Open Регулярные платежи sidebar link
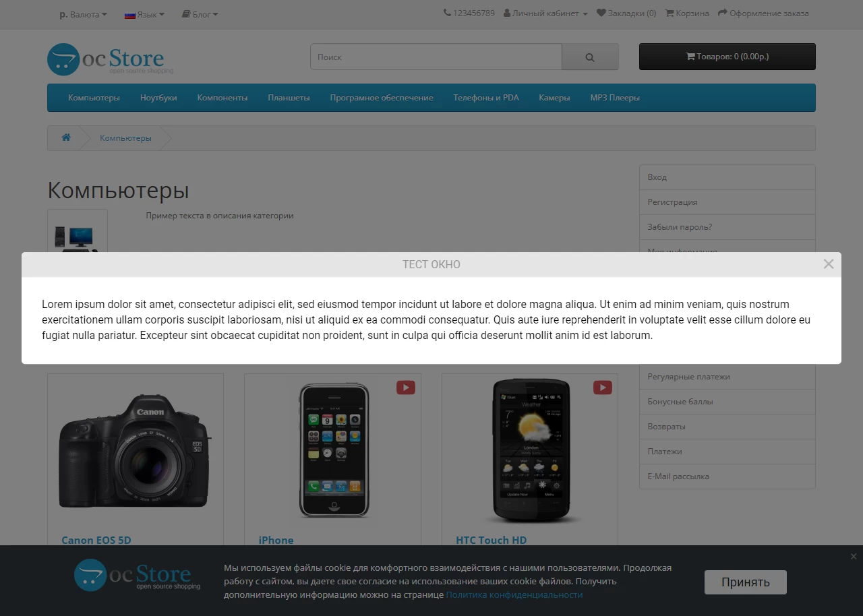This screenshot has height=616, width=863. [x=727, y=377]
